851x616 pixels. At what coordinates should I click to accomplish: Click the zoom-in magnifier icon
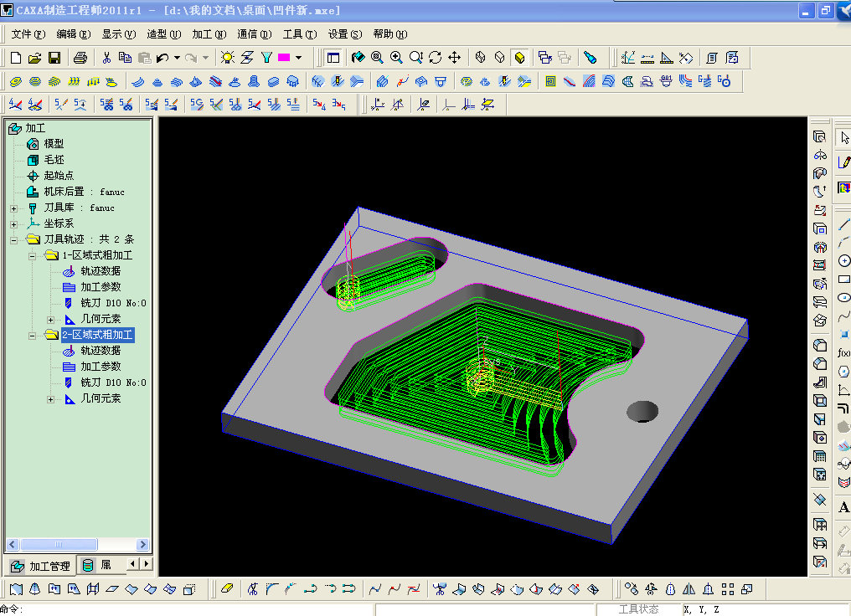click(x=396, y=58)
